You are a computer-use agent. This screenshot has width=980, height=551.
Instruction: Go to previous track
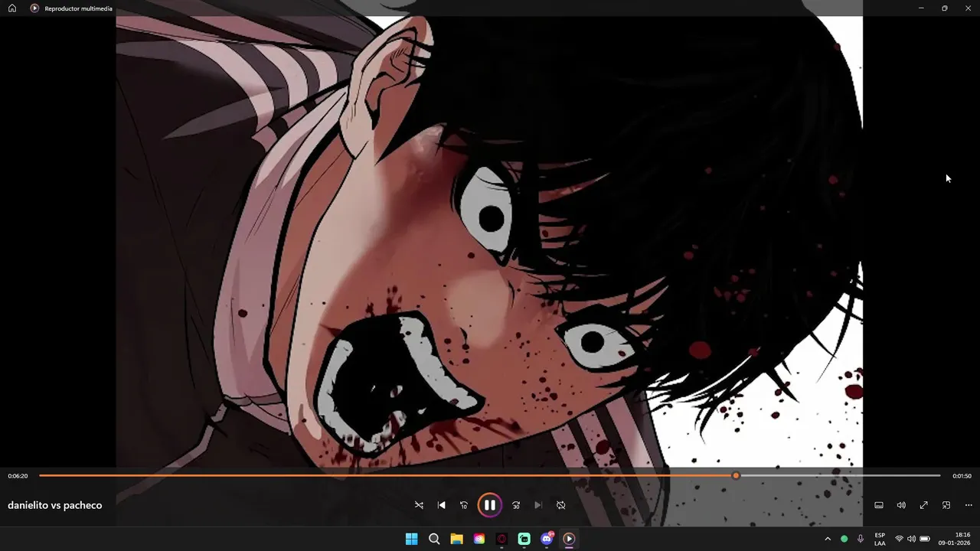tap(441, 505)
